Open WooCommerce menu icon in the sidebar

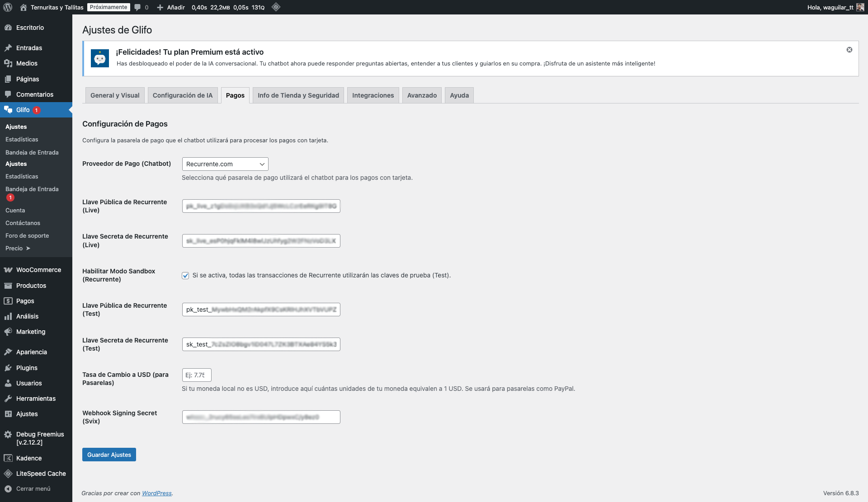(x=8, y=270)
